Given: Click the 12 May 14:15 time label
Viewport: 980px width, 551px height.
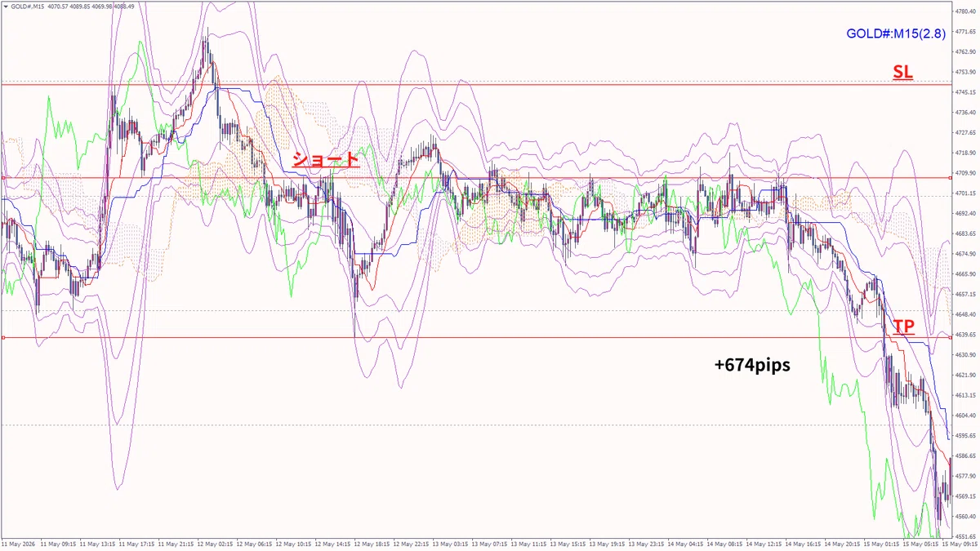Looking at the screenshot, I should (x=332, y=544).
